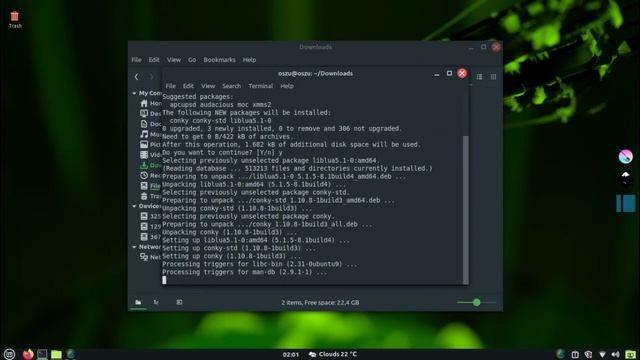Click the terminal cursor prompt line

[164, 280]
